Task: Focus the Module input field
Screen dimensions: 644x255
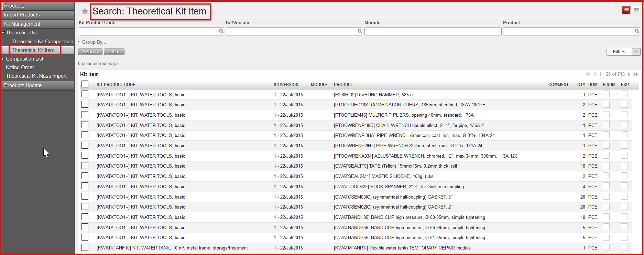Action: click(433, 31)
